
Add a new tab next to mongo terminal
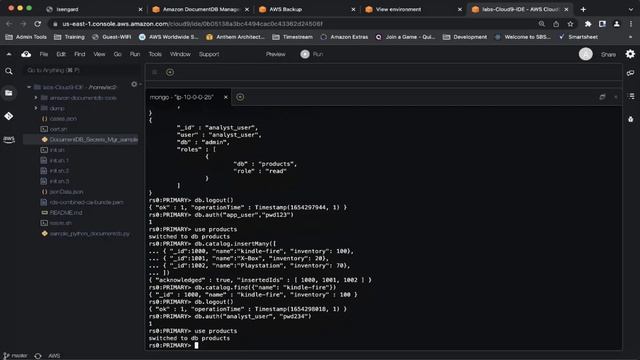240,97
